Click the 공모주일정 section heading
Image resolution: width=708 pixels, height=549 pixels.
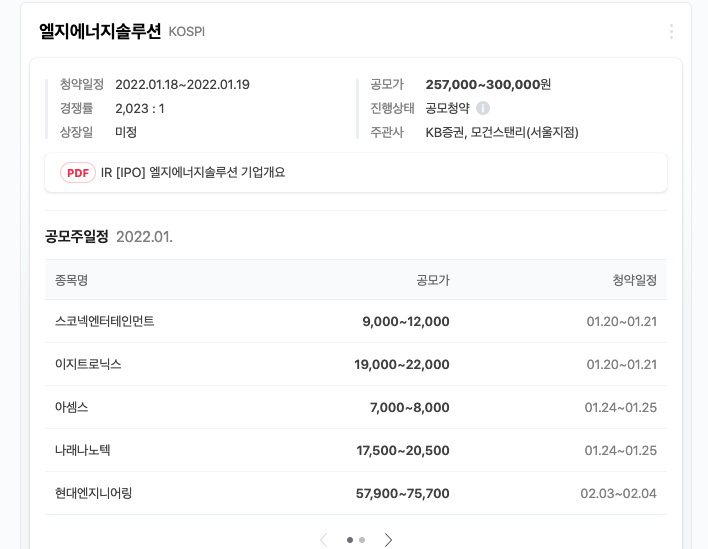77,236
